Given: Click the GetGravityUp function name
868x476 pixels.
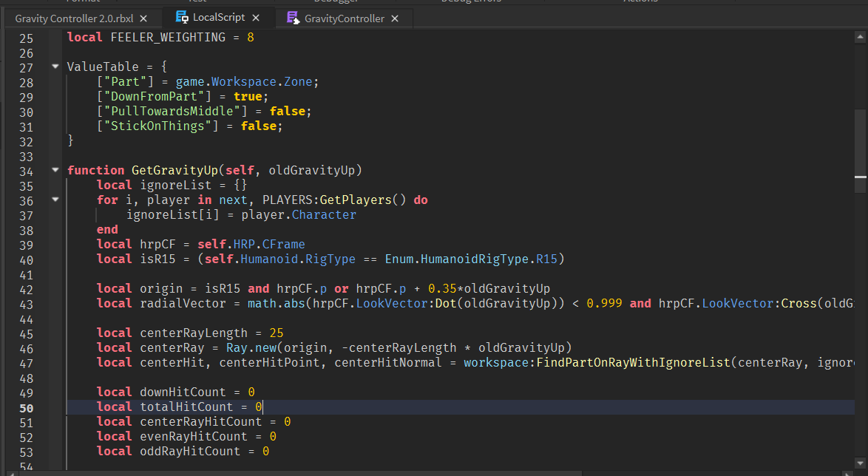Looking at the screenshot, I should (174, 171).
